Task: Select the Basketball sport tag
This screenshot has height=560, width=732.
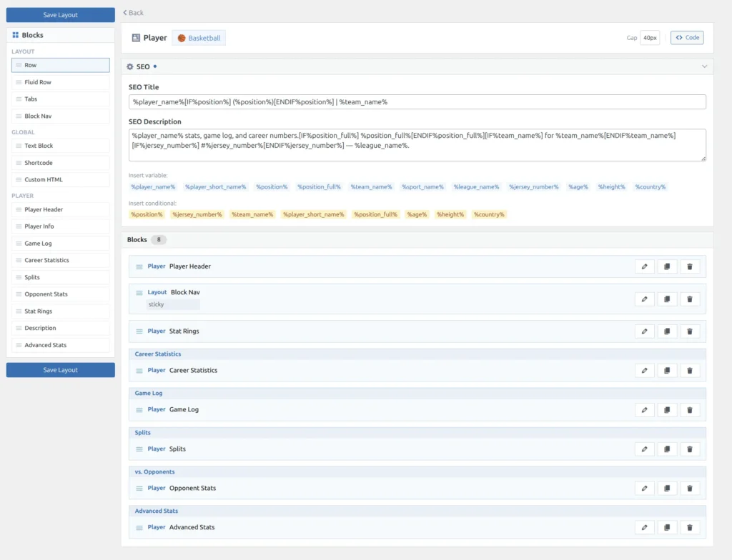Action: pos(199,38)
